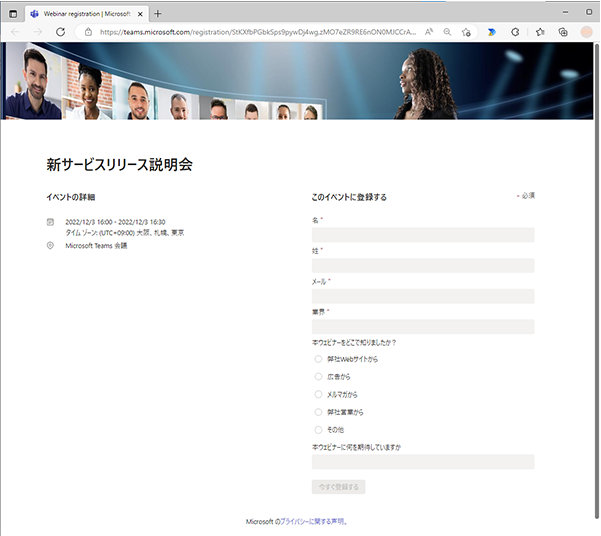View site information lock icon
Screen dimensions: 601x536
pyautogui.click(x=88, y=32)
